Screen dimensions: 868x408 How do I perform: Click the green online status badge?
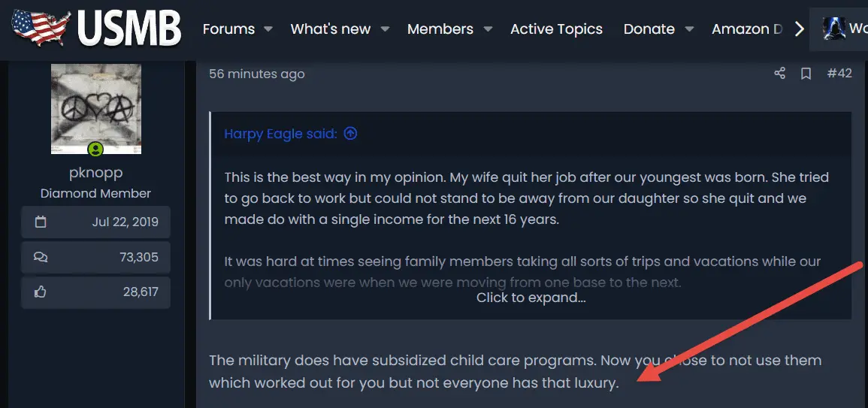(x=95, y=150)
